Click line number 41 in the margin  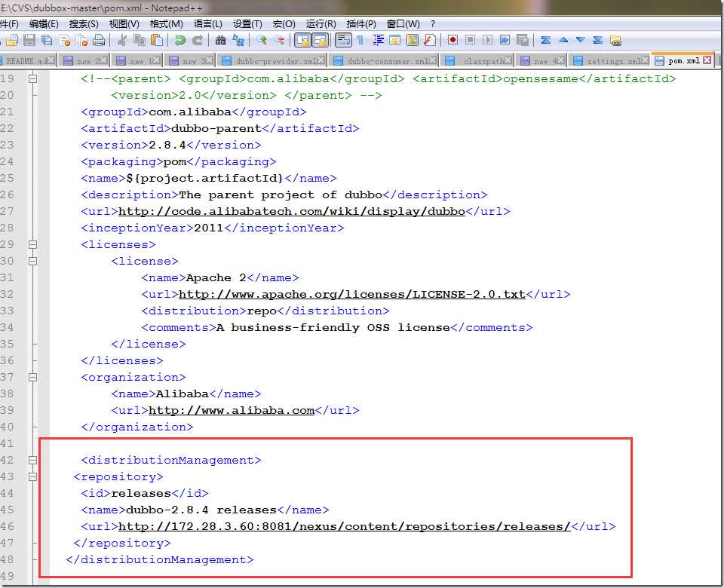[8, 443]
